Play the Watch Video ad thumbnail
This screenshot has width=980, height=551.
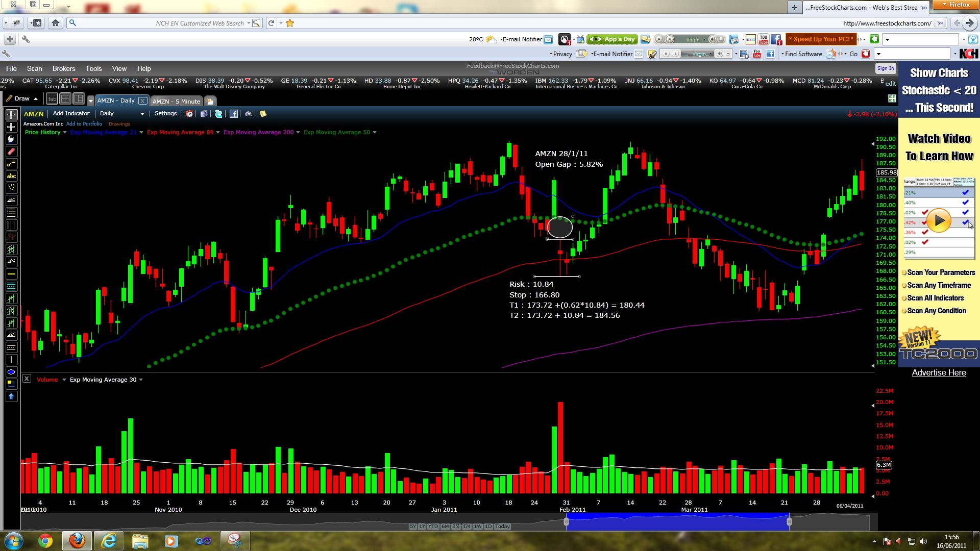(x=939, y=221)
